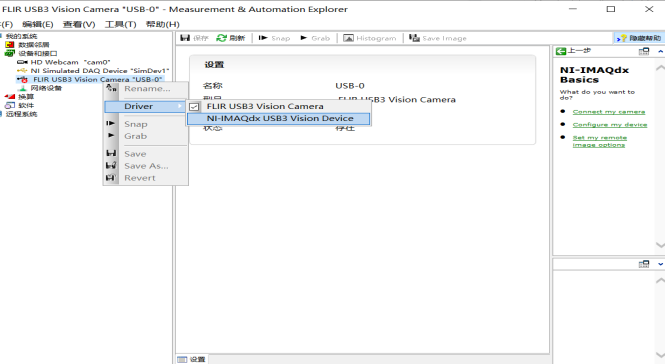Open the 工具(T) menu
Viewport: 665px width, 364px height.
120,24
